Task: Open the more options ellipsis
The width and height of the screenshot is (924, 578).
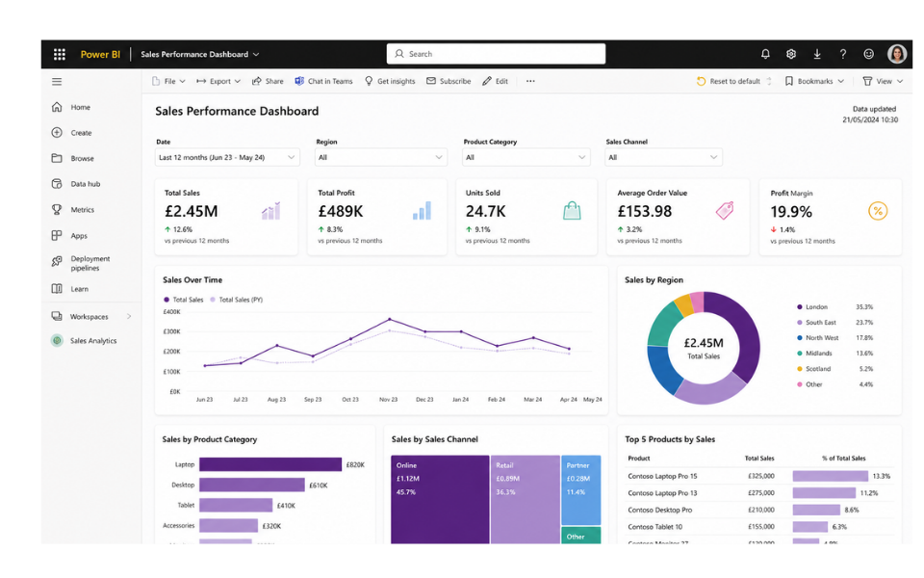Action: tap(530, 81)
